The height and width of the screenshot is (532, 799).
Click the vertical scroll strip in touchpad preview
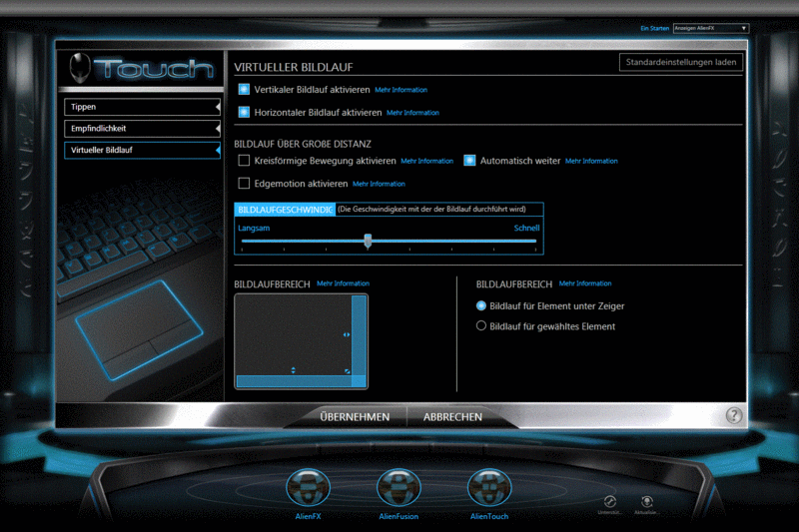click(359, 336)
